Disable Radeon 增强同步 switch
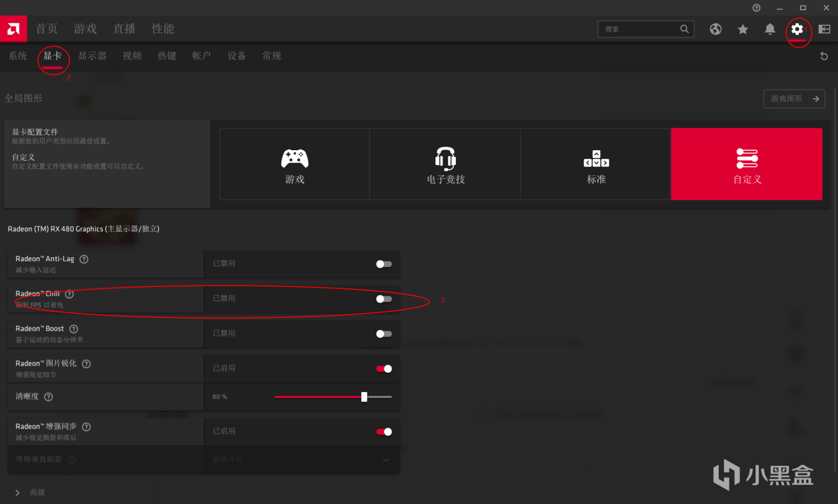This screenshot has height=504, width=838. (x=384, y=432)
